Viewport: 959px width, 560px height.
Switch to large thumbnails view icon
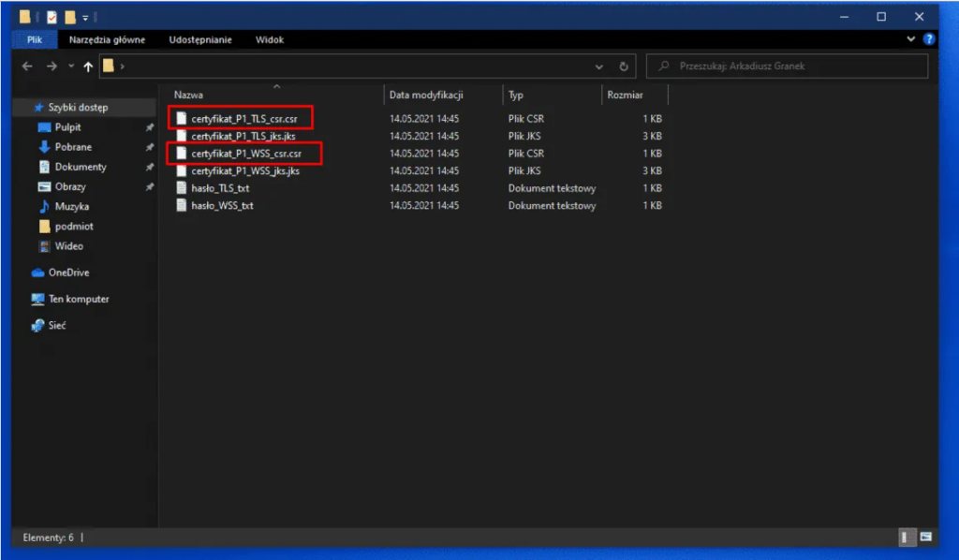click(925, 538)
